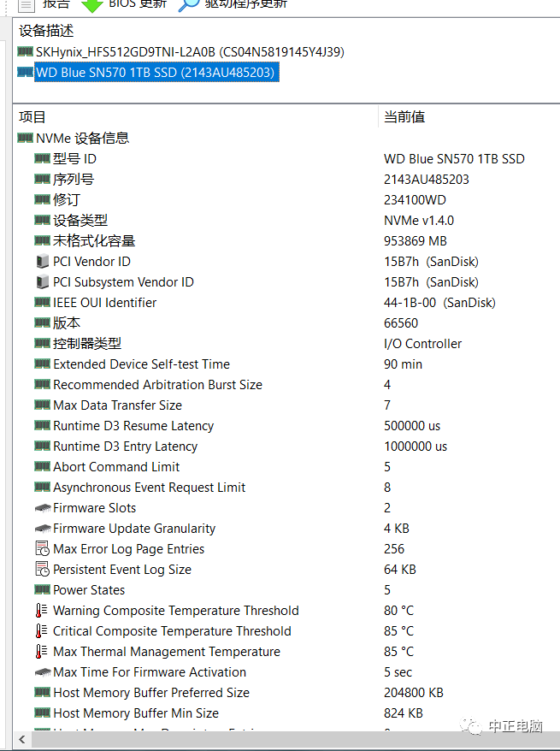Select the Max Data Transfer Size row

tap(286, 405)
